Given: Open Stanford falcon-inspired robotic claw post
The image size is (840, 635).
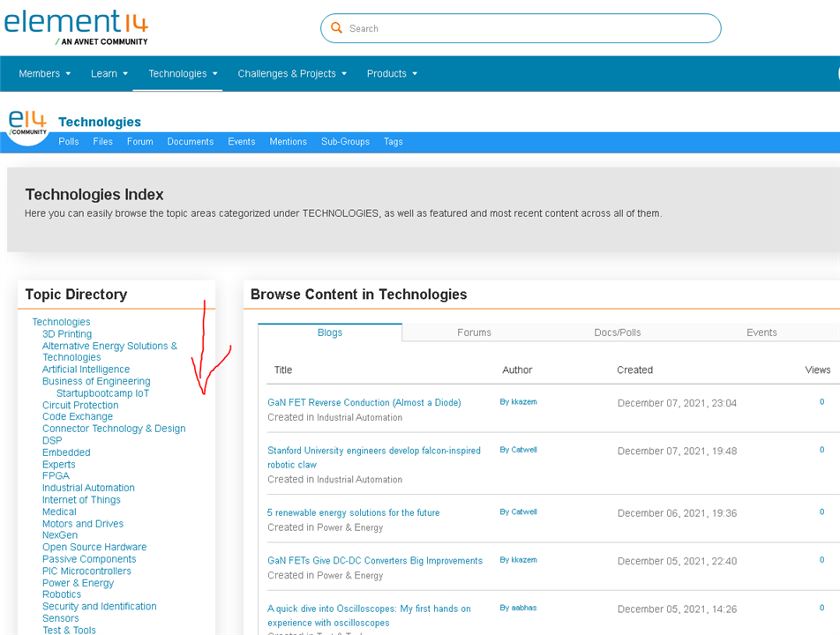Looking at the screenshot, I should 374,458.
